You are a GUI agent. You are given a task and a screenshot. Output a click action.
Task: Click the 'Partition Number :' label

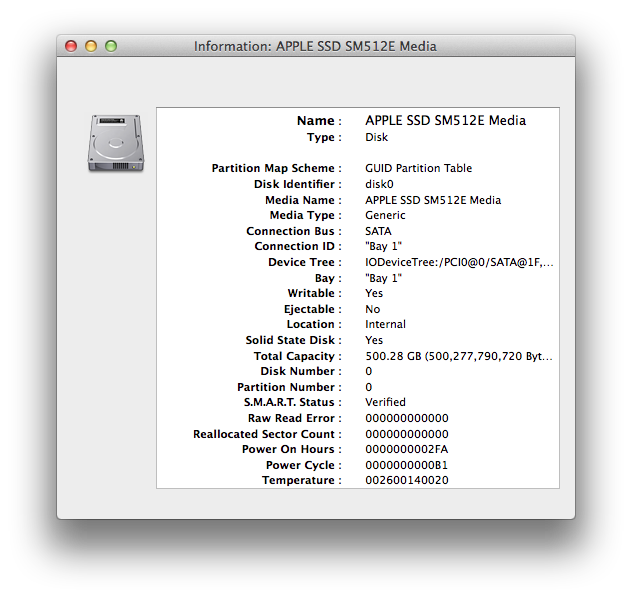tap(289, 388)
